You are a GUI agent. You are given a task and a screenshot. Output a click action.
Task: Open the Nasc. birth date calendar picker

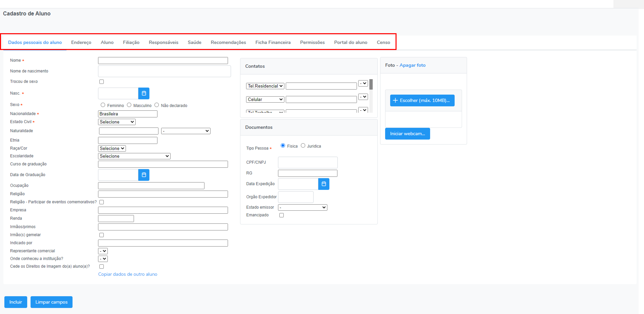tap(144, 93)
